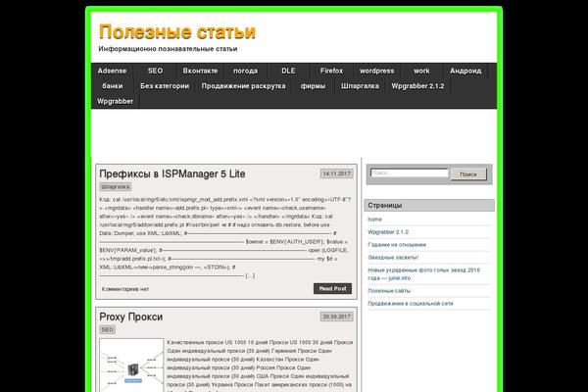Open Wpgrabber 2.1.2 in navigation bar

417,86
